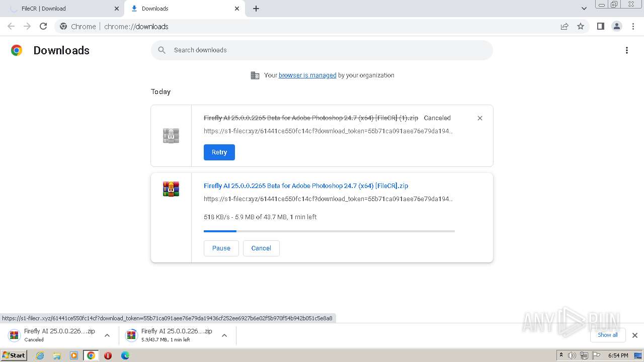Cancel the in-progress download
Image resolution: width=644 pixels, height=362 pixels.
(261, 248)
